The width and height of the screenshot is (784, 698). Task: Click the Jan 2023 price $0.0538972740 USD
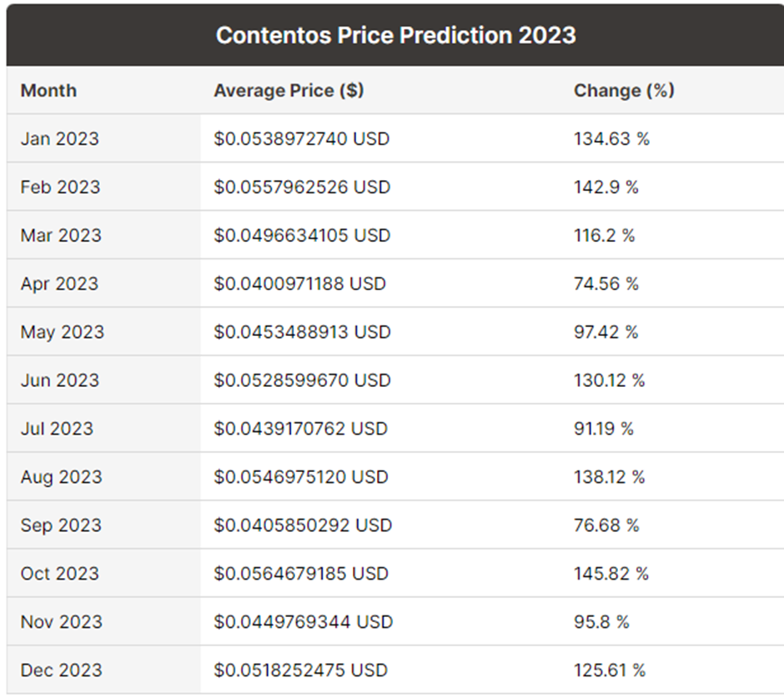302,138
